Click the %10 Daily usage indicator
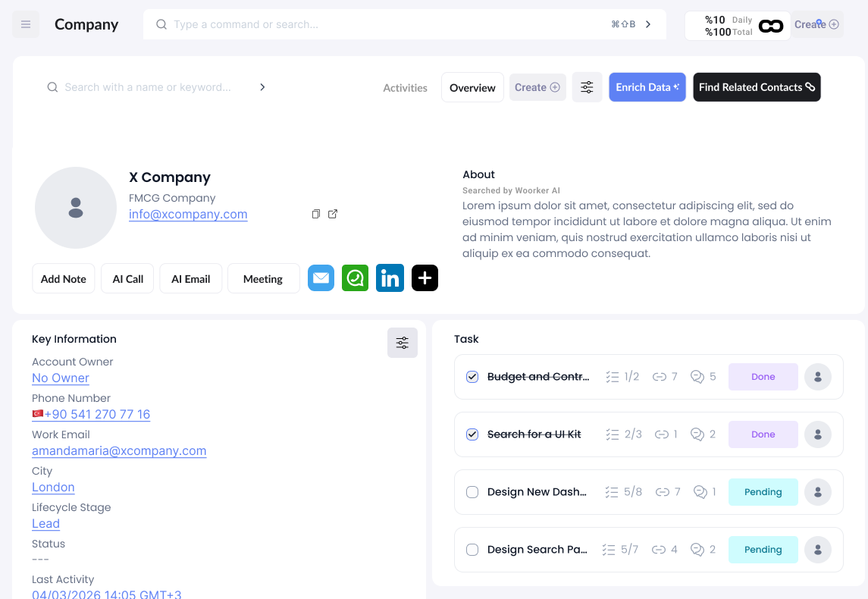868x599 pixels. point(728,20)
